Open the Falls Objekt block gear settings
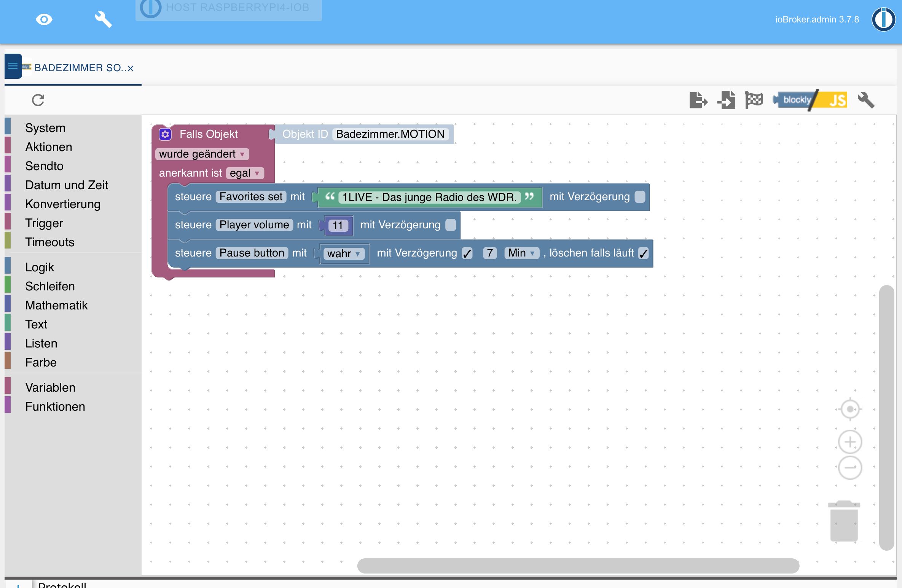This screenshot has width=902, height=588. [x=165, y=134]
